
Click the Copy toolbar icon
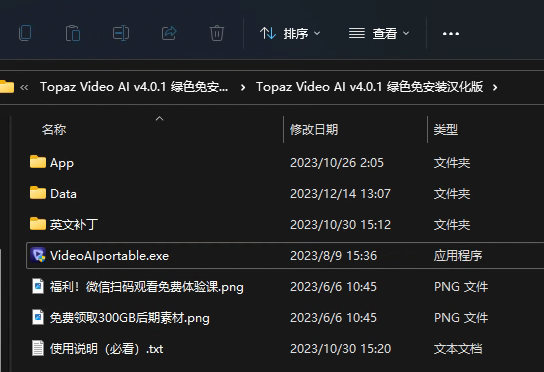(x=25, y=33)
